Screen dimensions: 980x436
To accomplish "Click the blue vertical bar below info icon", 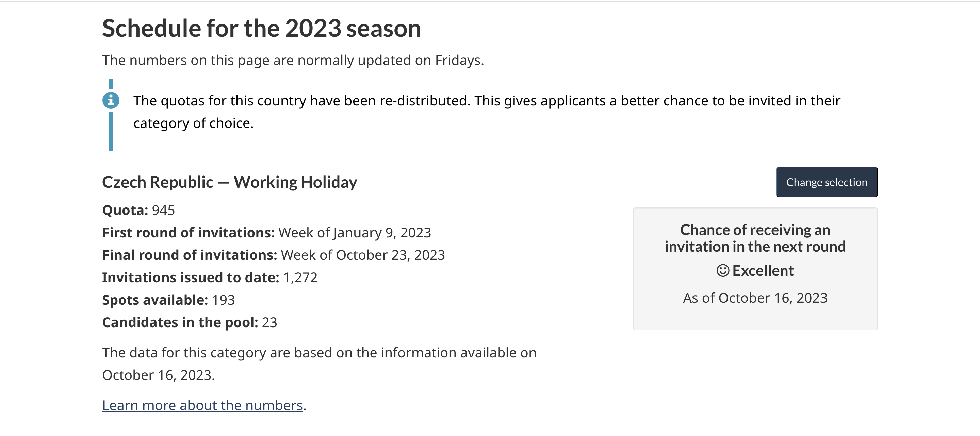I will click(111, 131).
